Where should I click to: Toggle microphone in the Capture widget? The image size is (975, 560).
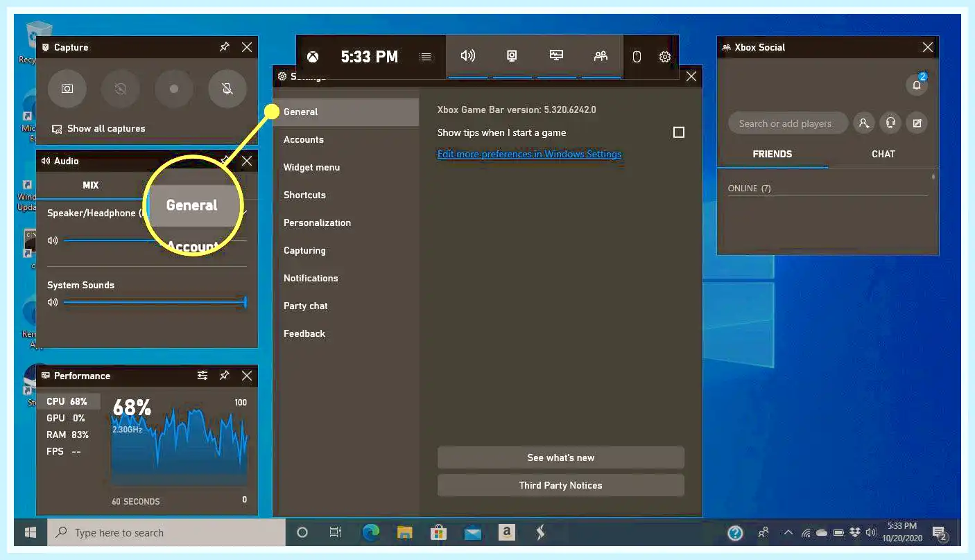tap(227, 89)
